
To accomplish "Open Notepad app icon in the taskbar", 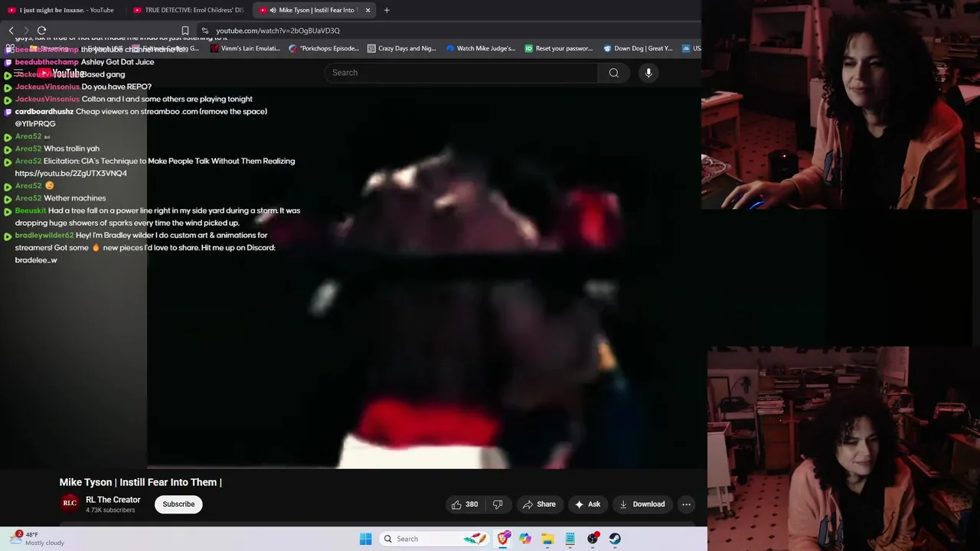I will click(x=570, y=539).
